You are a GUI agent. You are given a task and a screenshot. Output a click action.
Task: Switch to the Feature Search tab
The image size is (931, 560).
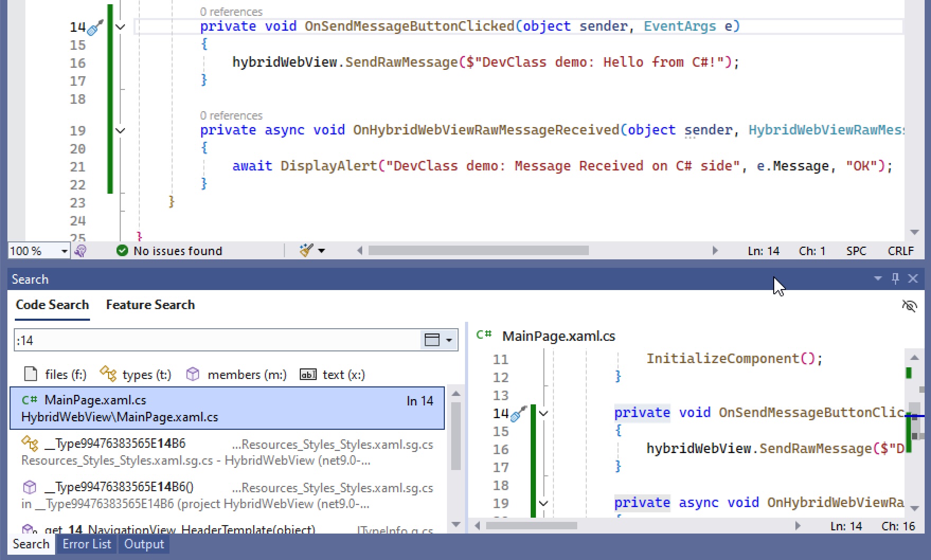(x=150, y=305)
